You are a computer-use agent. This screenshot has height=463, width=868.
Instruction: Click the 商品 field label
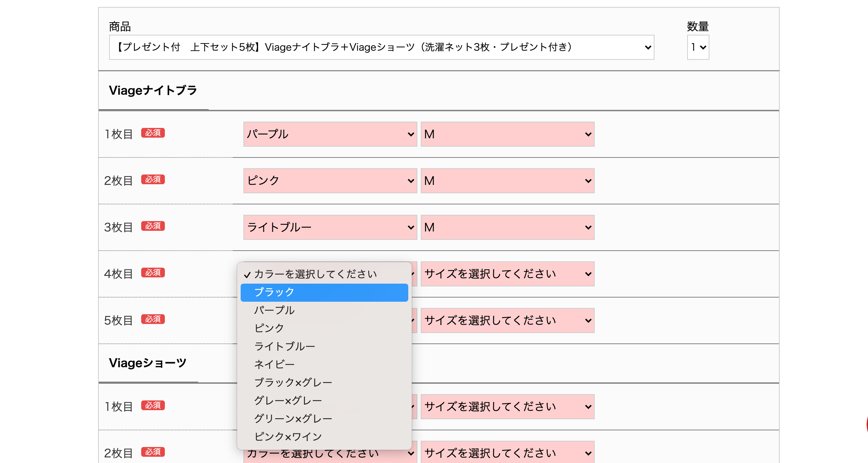point(120,27)
